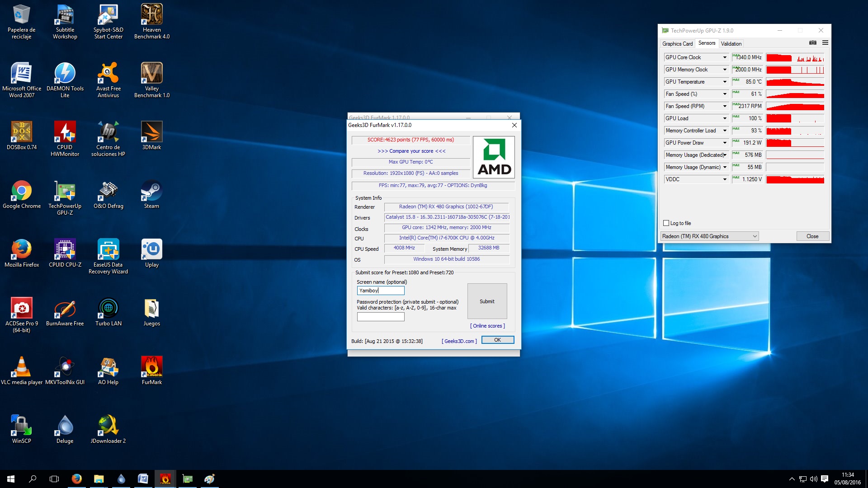Expand GPU Temperature sensor dropdown
The image size is (868, 488).
point(725,82)
